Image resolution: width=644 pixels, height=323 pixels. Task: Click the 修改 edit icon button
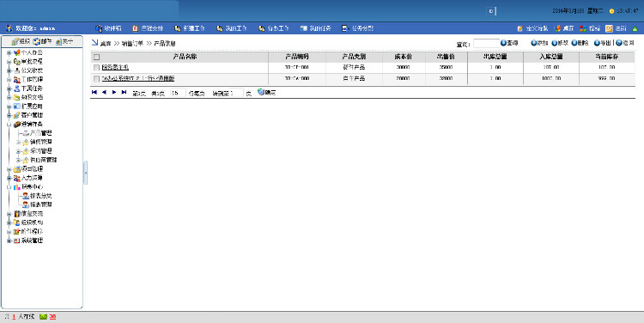click(555, 43)
